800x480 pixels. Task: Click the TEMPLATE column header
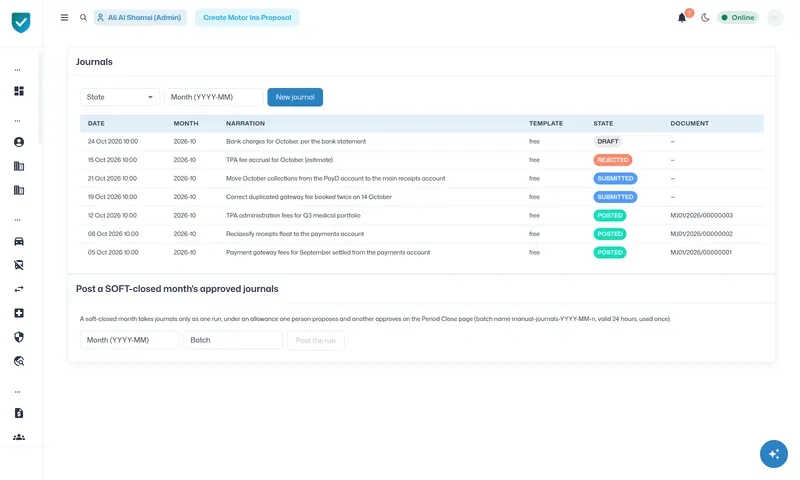pyautogui.click(x=546, y=123)
